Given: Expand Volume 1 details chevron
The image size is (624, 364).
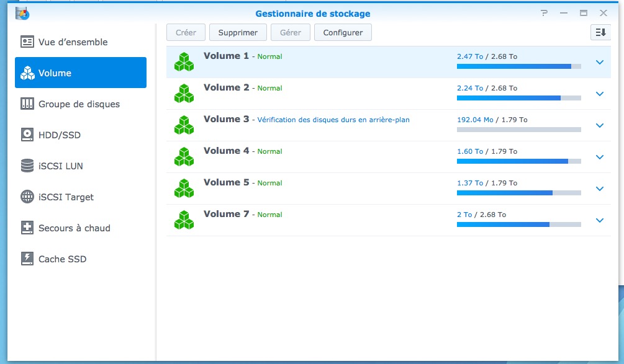Looking at the screenshot, I should tap(599, 62).
